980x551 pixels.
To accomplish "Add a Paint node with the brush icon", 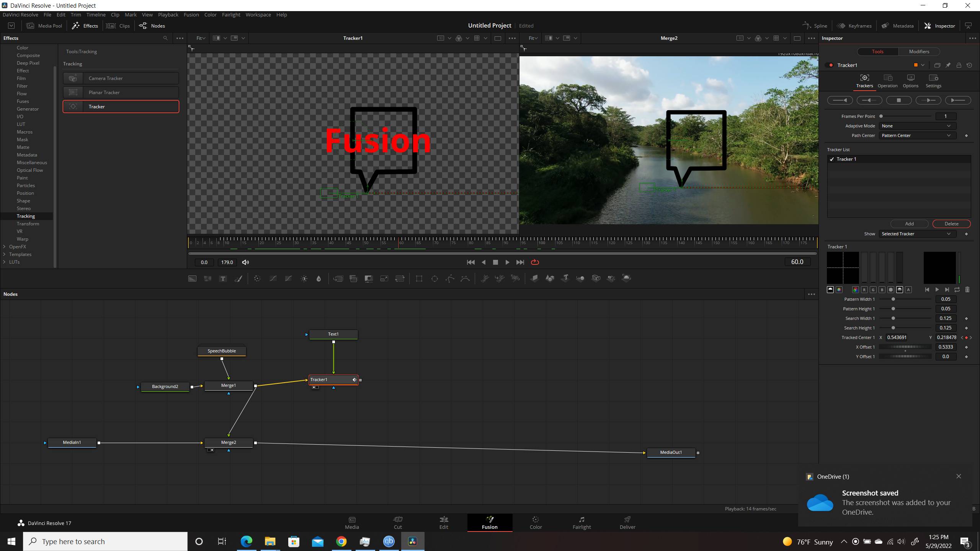I will click(x=238, y=279).
